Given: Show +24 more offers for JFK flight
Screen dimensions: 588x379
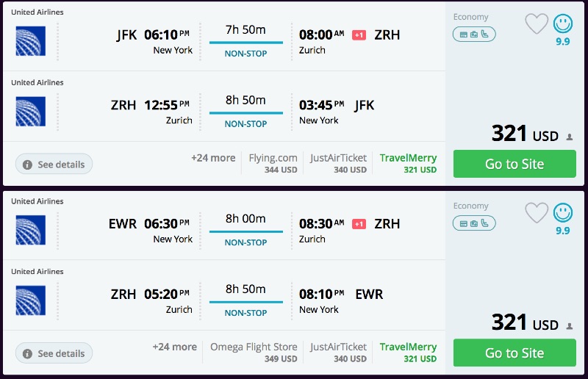Looking at the screenshot, I should pyautogui.click(x=213, y=158).
